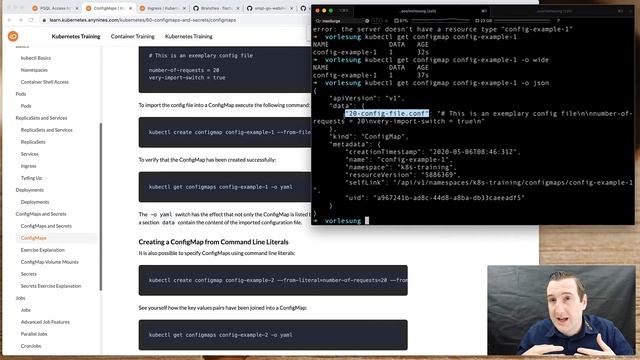Image resolution: width=640 pixels, height=360 pixels.
Task: Click the presenter webcam video thumbnail
Action: [x=561, y=311]
